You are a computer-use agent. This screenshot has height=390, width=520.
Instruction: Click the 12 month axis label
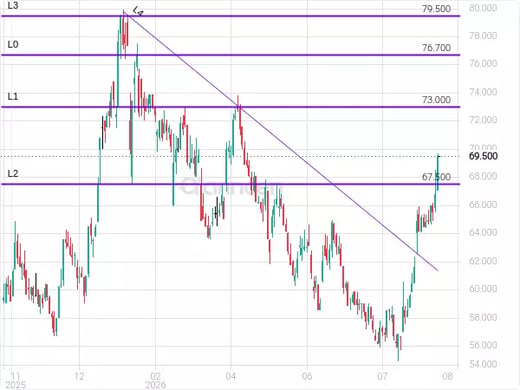[x=79, y=376]
